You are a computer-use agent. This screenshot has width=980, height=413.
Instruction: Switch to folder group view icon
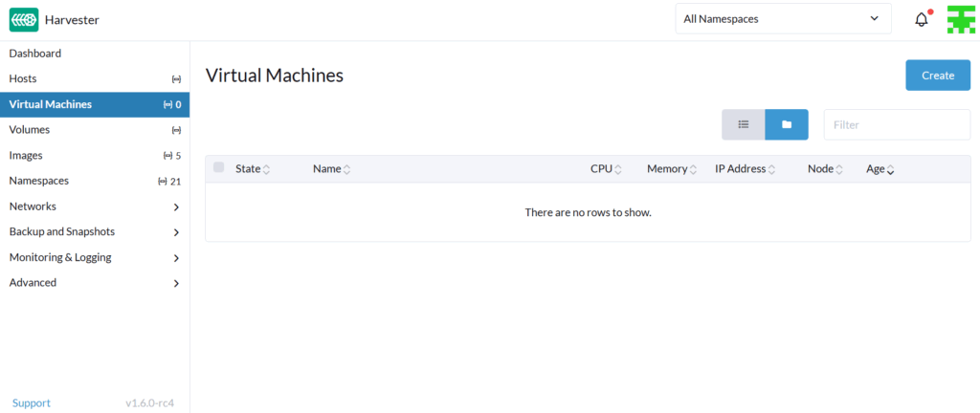(787, 124)
